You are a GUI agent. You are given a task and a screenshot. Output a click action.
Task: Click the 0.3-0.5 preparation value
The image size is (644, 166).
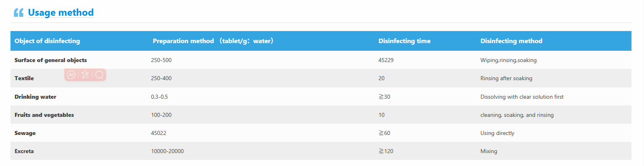pos(160,97)
